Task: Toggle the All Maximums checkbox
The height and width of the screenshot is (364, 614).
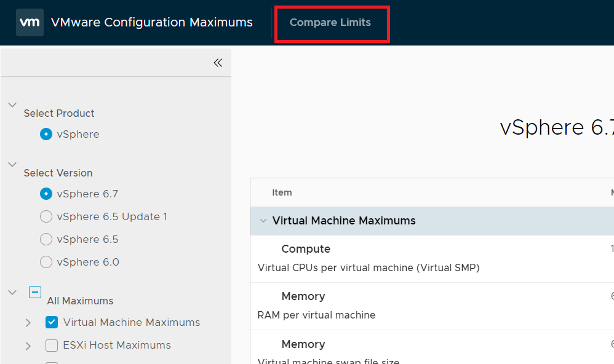Action: point(35,292)
